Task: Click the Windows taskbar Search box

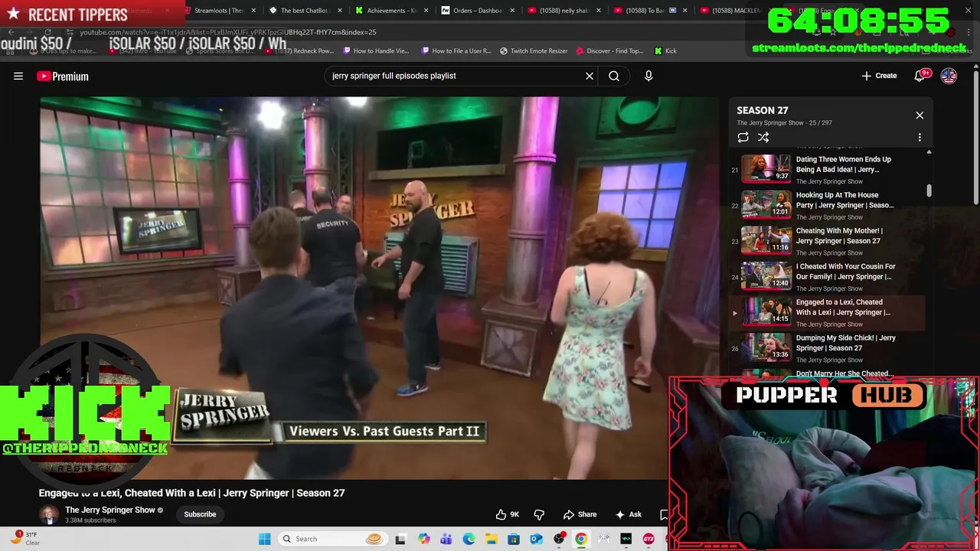Action: coord(332,539)
